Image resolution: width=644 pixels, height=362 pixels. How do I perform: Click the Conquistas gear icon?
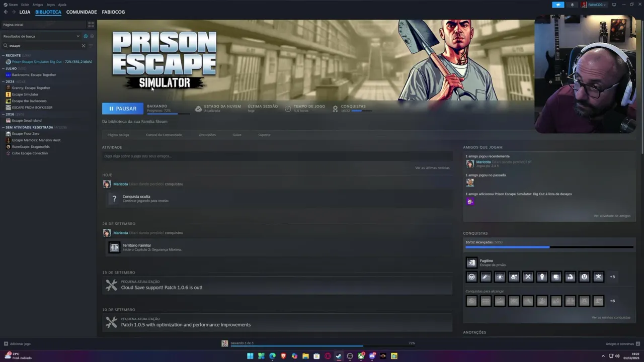click(x=335, y=109)
